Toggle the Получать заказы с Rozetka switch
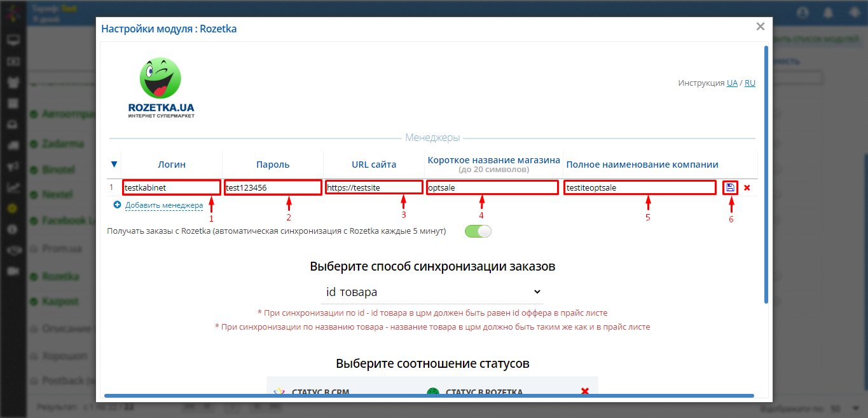868x418 pixels. [x=478, y=231]
